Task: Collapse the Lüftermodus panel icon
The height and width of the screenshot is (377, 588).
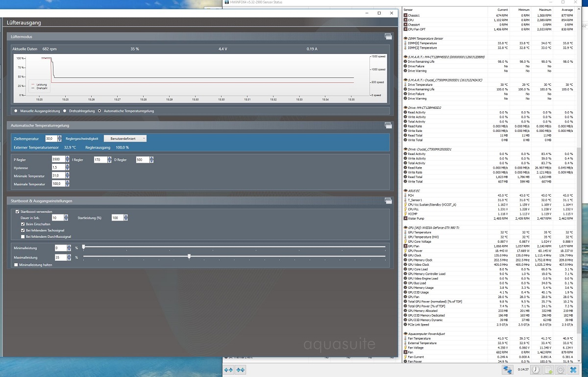Action: [x=388, y=36]
